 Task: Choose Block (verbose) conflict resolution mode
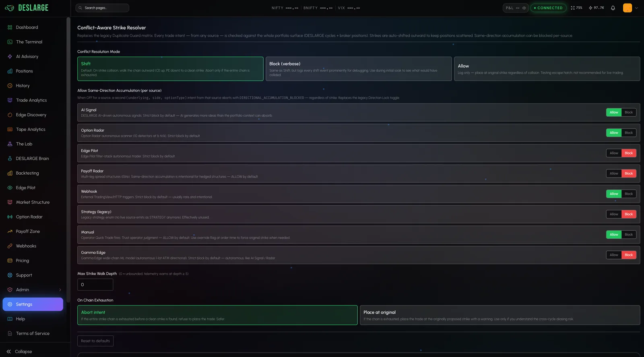[359, 69]
